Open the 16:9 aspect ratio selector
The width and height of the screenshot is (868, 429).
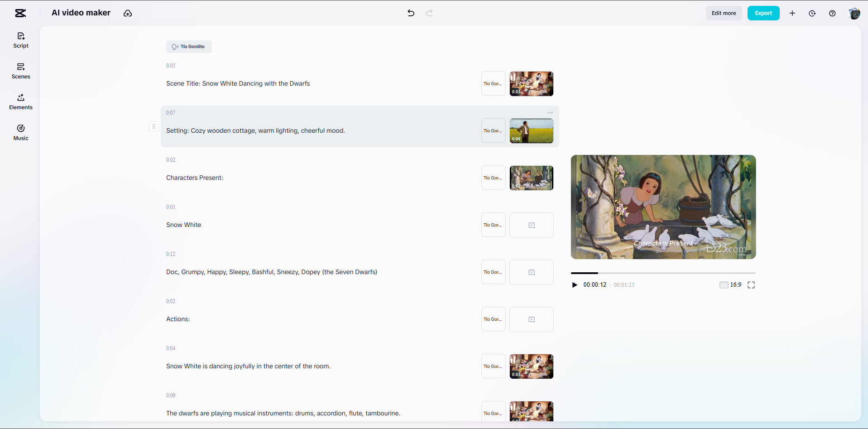(730, 285)
